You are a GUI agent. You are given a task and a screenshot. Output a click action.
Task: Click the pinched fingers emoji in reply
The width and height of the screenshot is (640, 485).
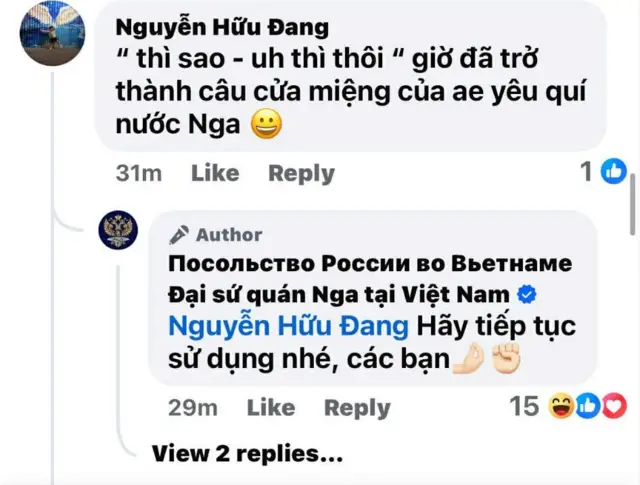coord(469,359)
